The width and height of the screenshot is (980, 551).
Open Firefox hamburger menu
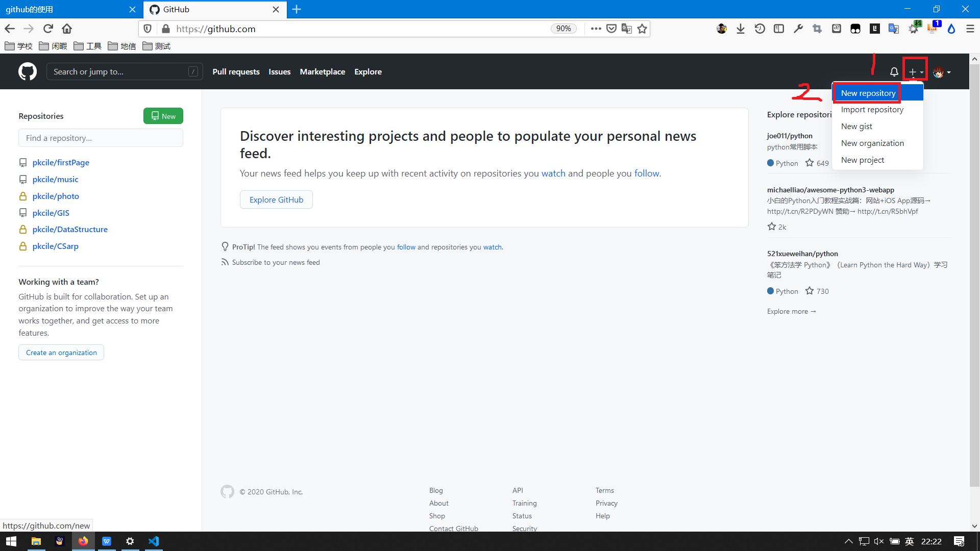(x=970, y=29)
